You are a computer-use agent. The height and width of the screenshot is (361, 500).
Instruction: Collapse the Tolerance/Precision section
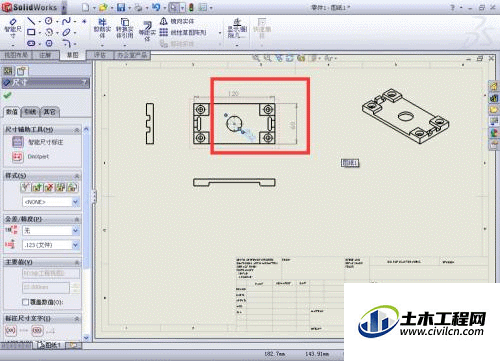77,219
